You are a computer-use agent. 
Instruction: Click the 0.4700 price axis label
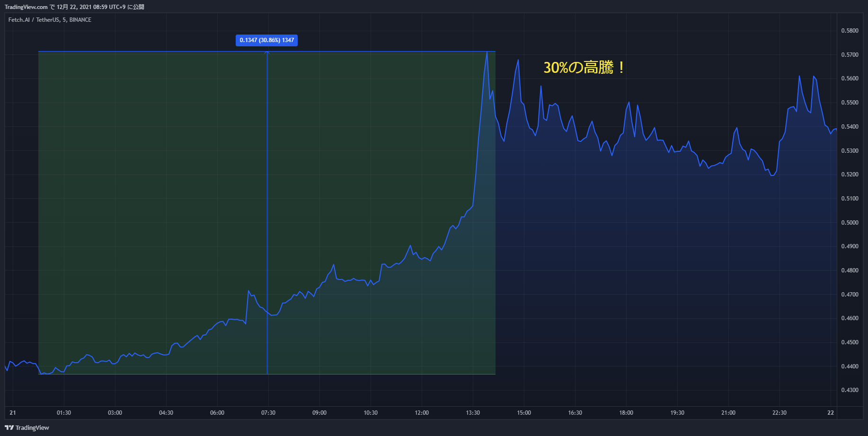click(850, 295)
